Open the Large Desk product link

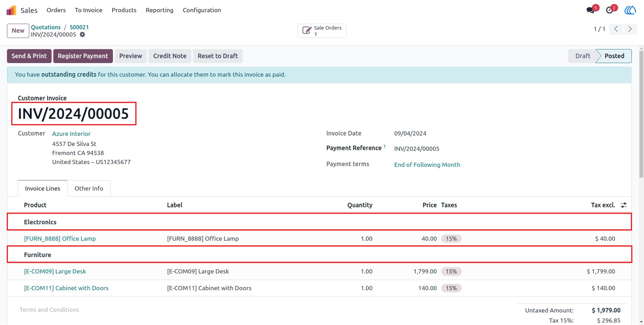point(55,271)
